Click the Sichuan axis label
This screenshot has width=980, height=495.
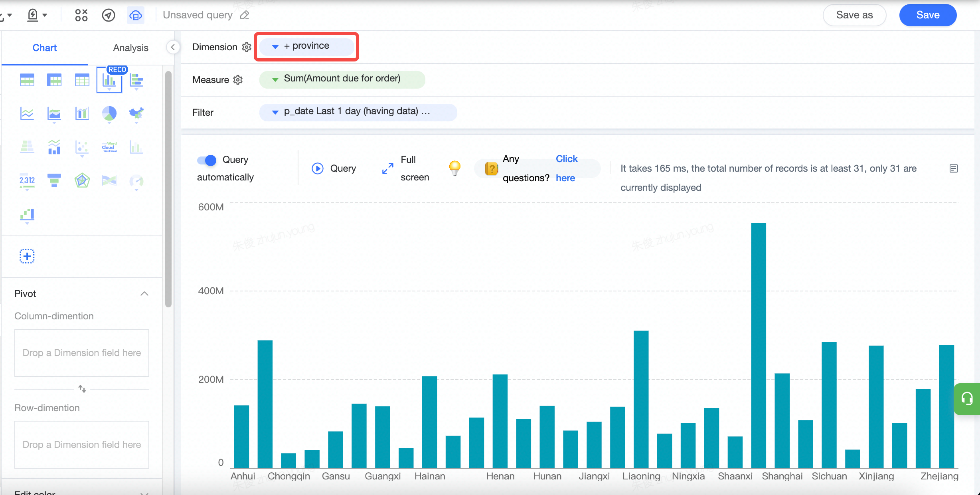(x=829, y=476)
